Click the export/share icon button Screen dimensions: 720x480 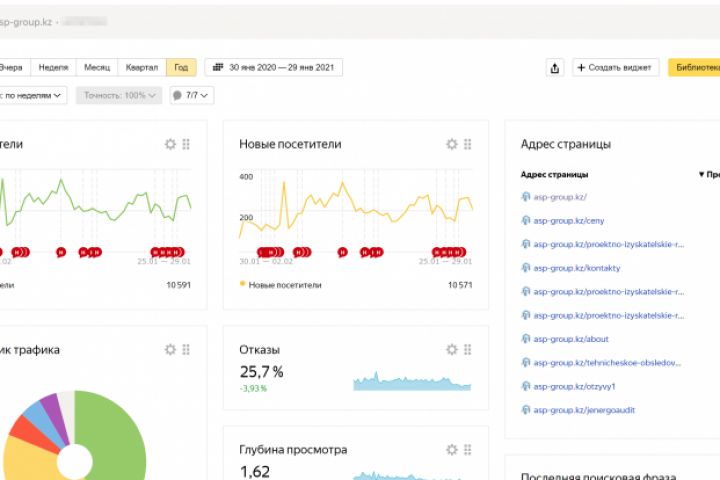[555, 68]
